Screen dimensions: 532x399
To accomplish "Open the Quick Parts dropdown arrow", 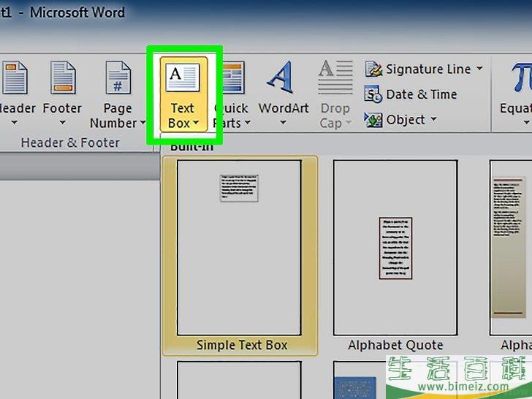I will [x=248, y=123].
